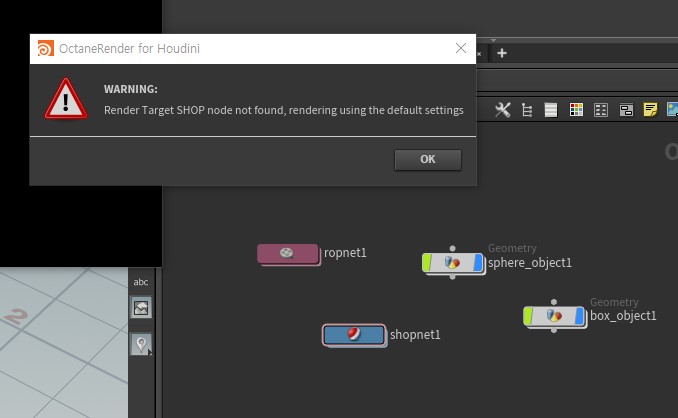Show nodes in list mode icon

tap(551, 110)
